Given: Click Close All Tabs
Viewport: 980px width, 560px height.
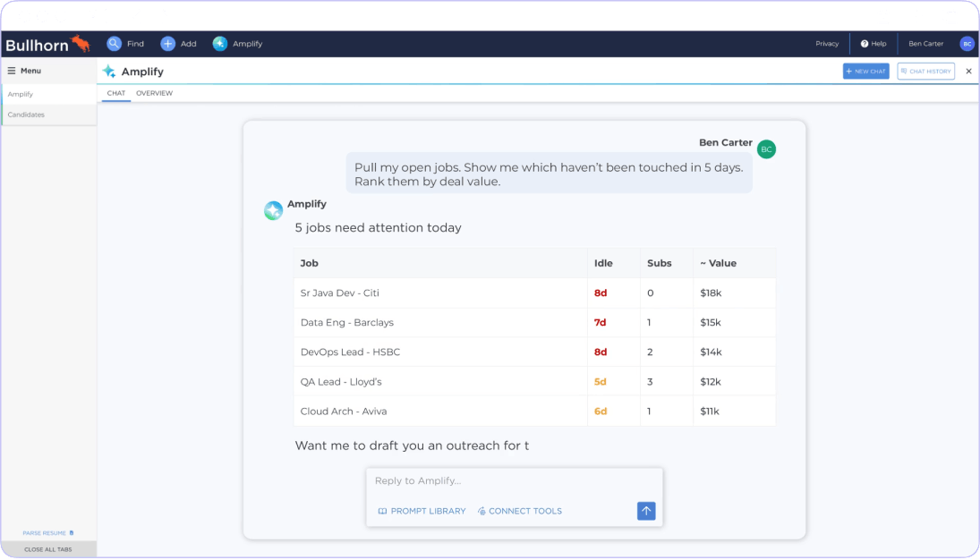Looking at the screenshot, I should tap(48, 549).
